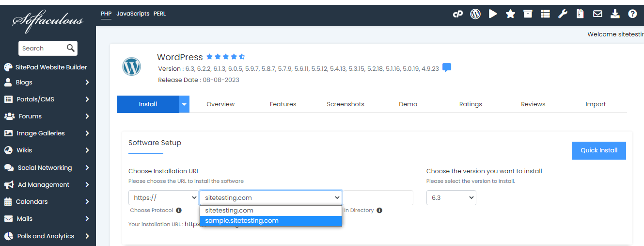Click the Polls and Analytics pie icon

[8, 236]
